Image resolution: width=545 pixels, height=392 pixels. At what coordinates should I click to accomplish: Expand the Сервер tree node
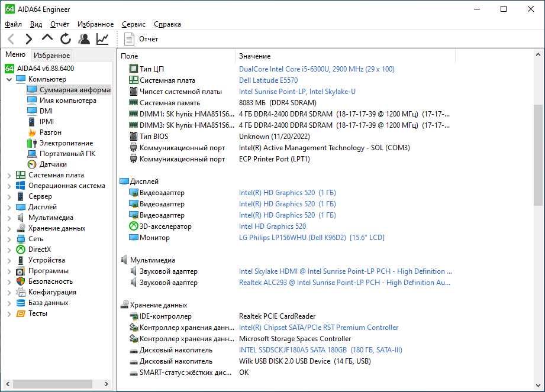click(x=9, y=197)
